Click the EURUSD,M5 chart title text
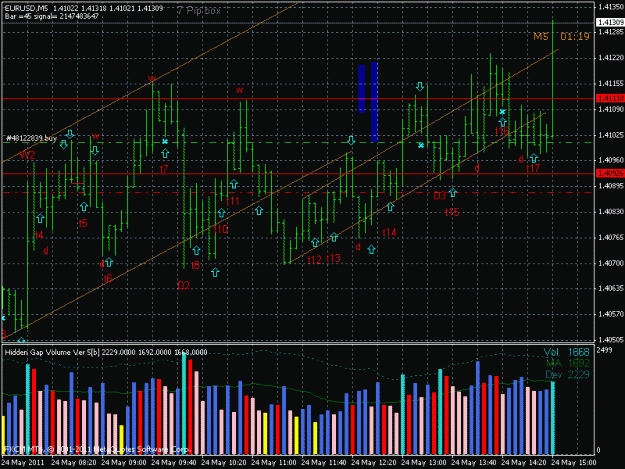The image size is (625, 469). pos(26,8)
